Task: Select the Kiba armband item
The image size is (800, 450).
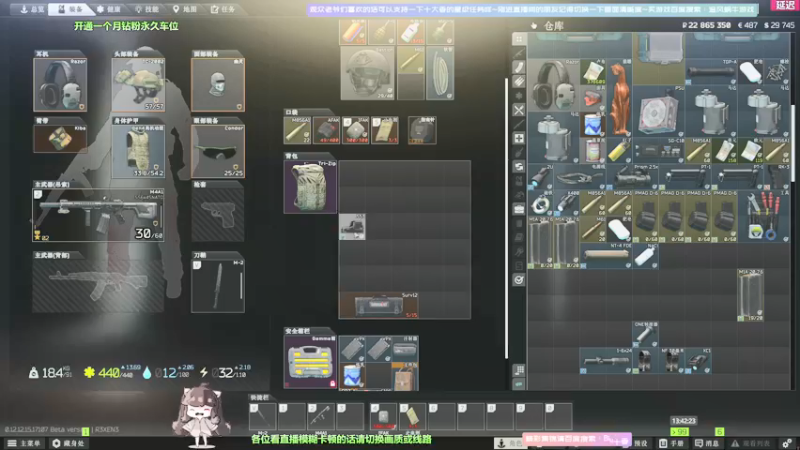Action: point(60,138)
